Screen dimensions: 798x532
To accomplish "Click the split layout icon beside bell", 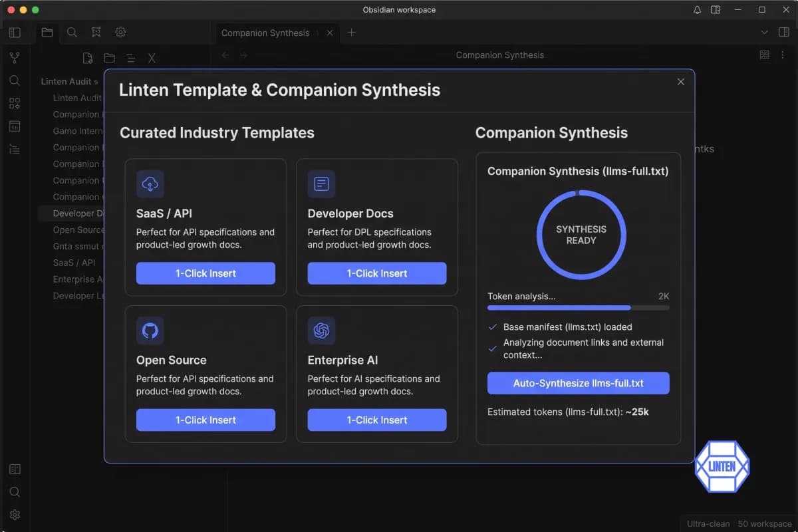I will (716, 10).
